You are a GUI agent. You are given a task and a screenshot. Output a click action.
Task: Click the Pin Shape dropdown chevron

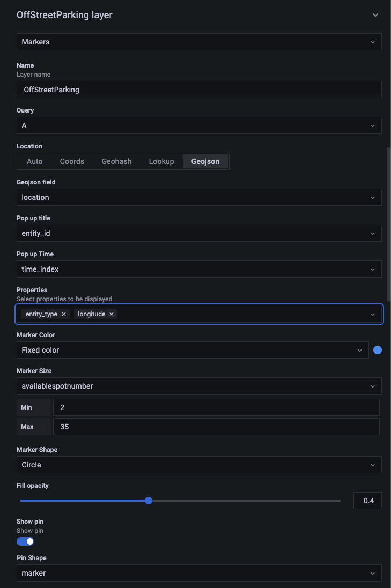pyautogui.click(x=373, y=572)
